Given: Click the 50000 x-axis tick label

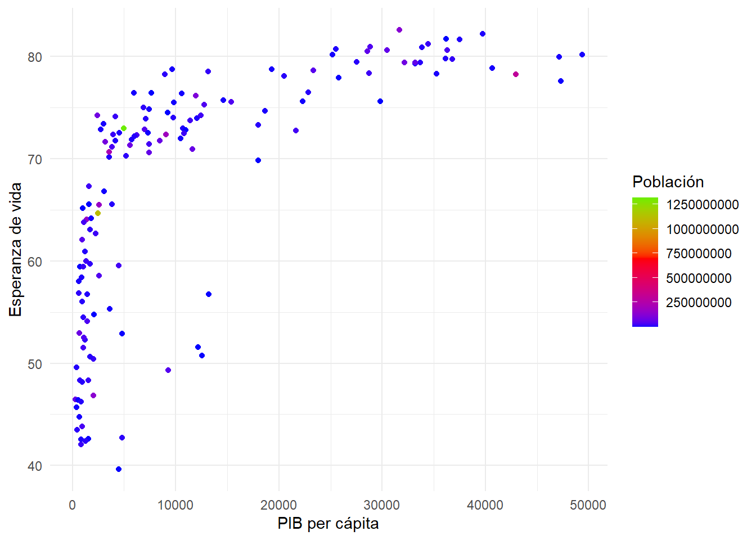Looking at the screenshot, I should pos(588,505).
